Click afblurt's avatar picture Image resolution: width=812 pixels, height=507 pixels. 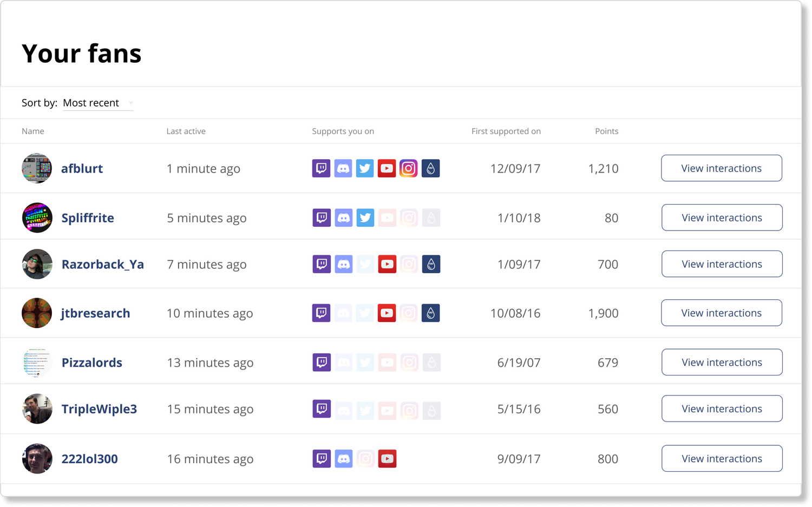(37, 168)
